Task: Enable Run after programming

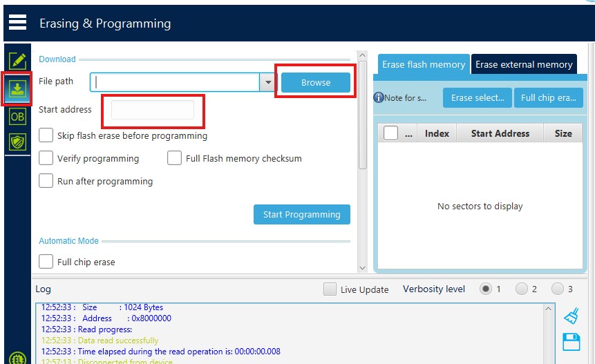Action: [x=46, y=181]
